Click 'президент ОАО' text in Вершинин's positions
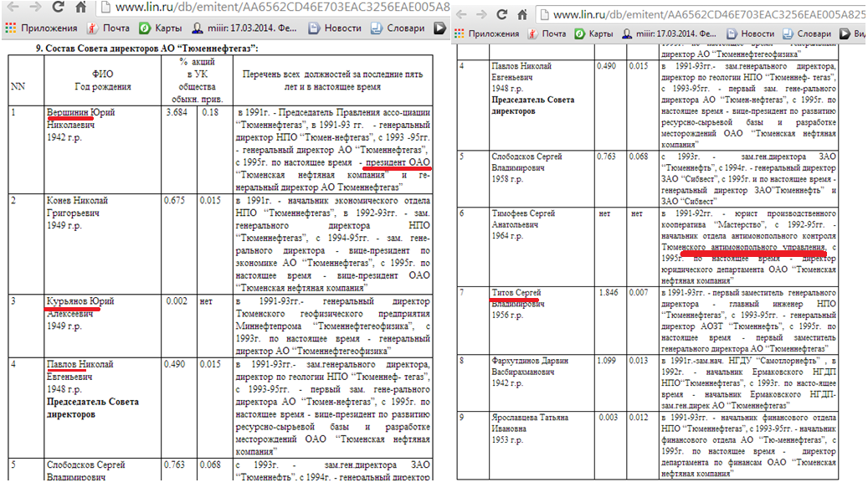The width and height of the screenshot is (868, 498). 398,162
